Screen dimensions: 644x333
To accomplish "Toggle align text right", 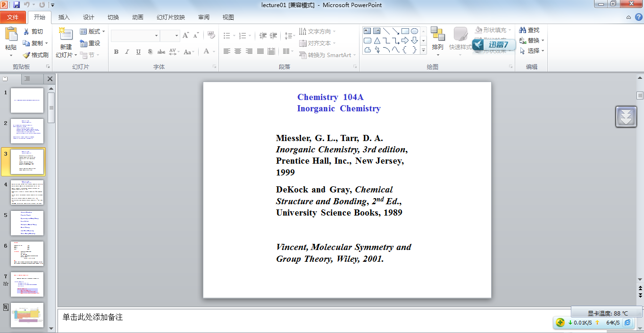I will click(x=249, y=51).
